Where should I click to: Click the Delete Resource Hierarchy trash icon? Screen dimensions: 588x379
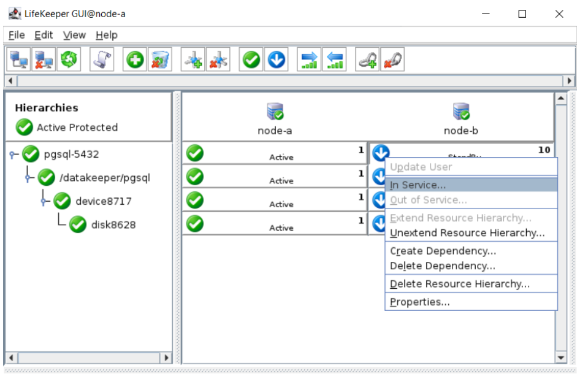160,59
